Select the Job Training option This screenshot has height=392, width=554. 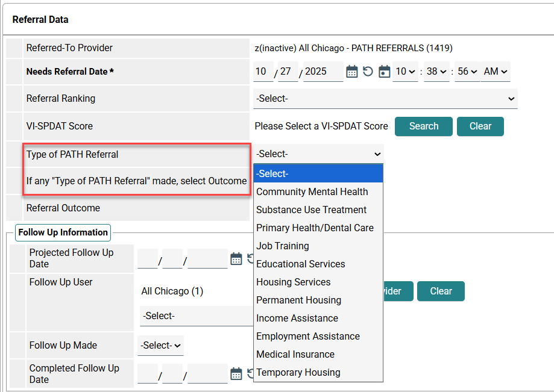coord(282,246)
